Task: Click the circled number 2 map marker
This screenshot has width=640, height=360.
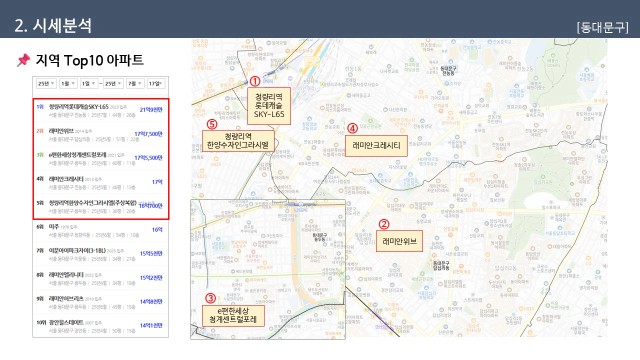Action: pyautogui.click(x=384, y=224)
